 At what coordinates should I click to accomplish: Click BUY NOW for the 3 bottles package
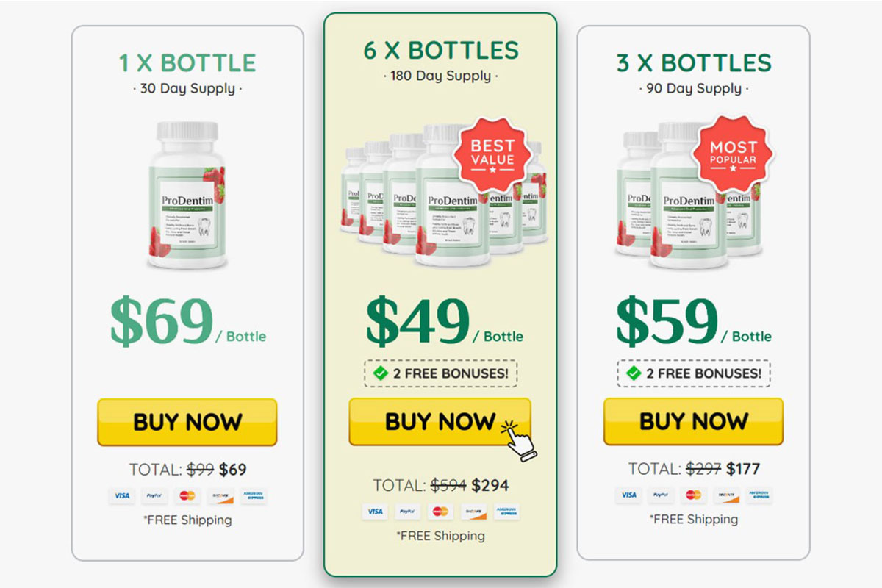(x=693, y=421)
